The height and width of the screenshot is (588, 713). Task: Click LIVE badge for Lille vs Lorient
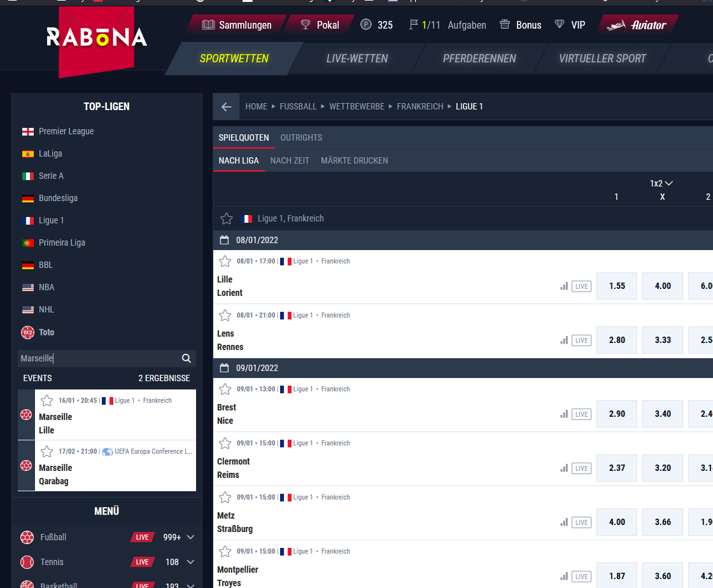click(582, 286)
